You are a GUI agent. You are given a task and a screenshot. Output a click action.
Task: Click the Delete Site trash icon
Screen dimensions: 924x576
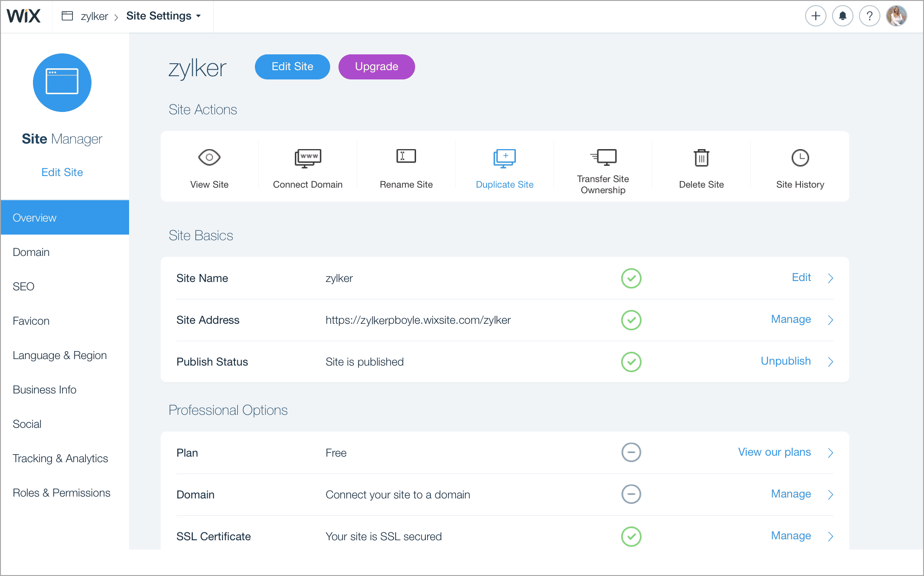click(x=701, y=158)
